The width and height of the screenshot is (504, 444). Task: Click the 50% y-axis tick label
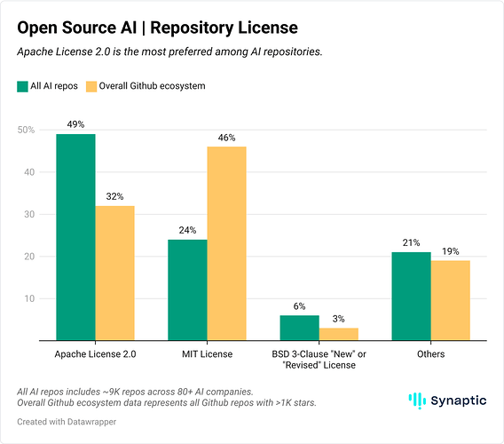[26, 130]
